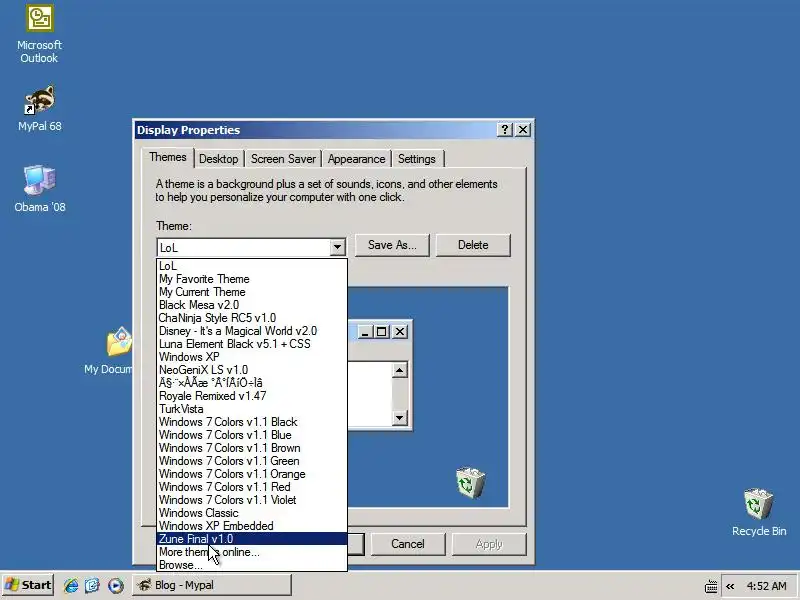Click the Start button
The width and height of the screenshot is (800, 600).
coord(28,585)
